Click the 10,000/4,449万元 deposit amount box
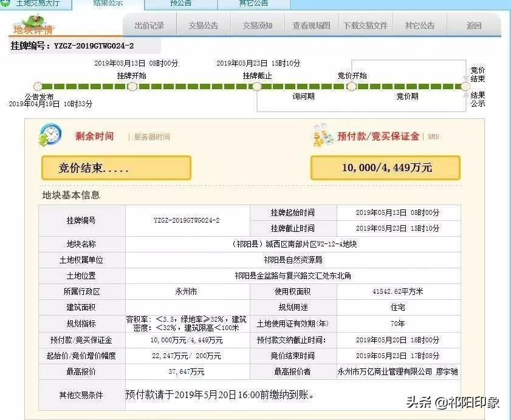Screen dimensions: 511x420 pos(385,168)
